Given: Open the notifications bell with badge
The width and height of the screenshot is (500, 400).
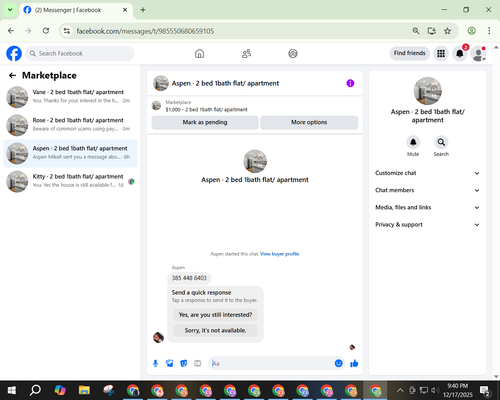Looking at the screenshot, I should coord(460,53).
